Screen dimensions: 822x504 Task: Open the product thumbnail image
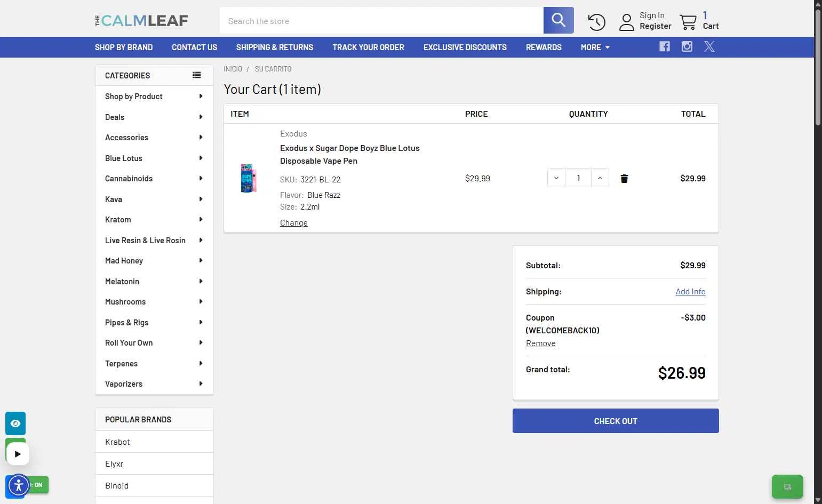[x=248, y=178]
